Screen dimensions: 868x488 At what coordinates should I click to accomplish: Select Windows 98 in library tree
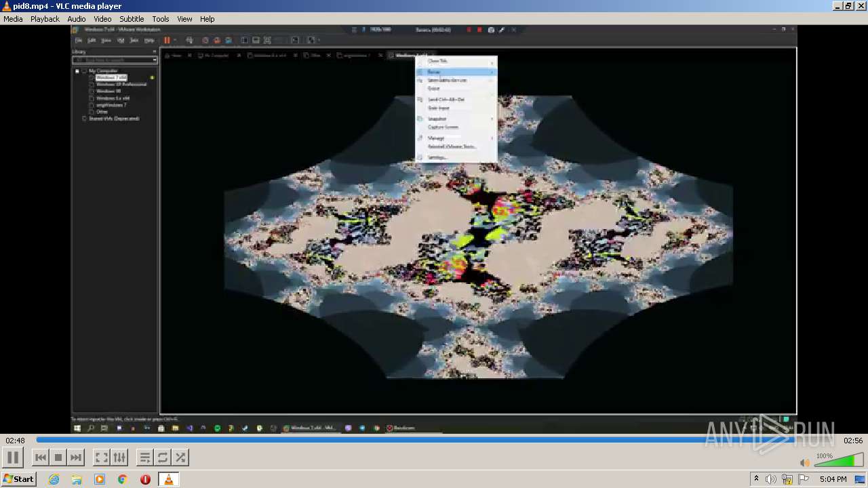[108, 91]
